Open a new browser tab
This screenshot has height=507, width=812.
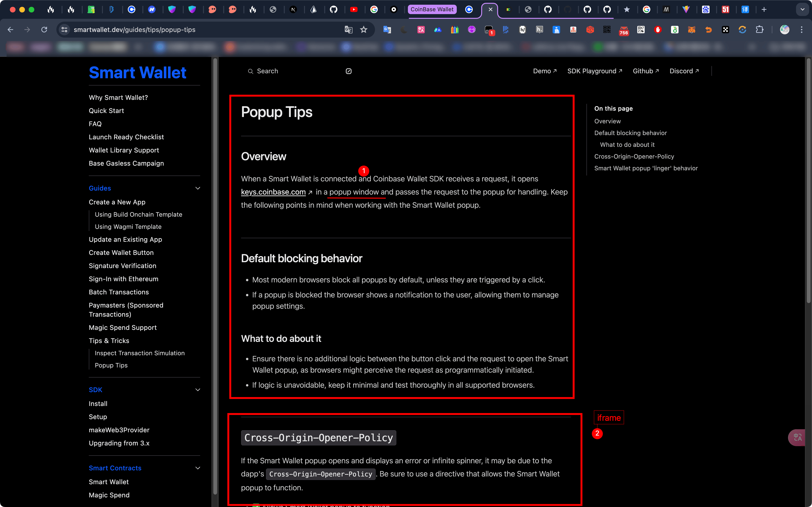pos(764,9)
